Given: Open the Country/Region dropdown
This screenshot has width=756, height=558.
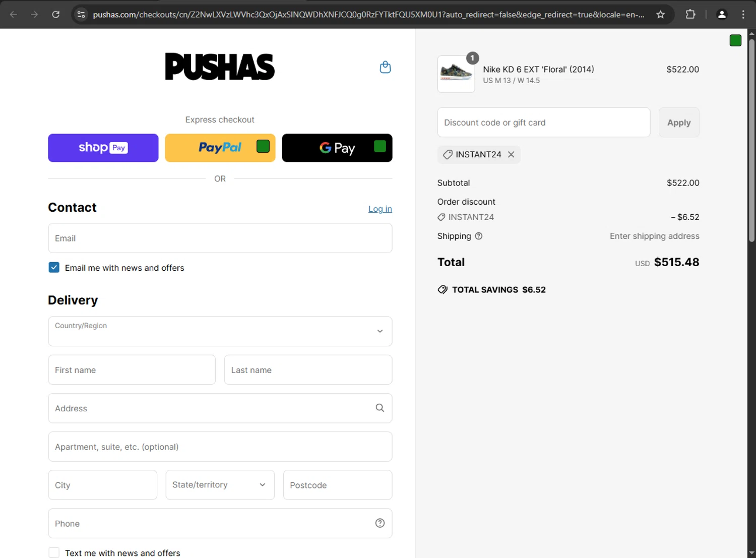Looking at the screenshot, I should coord(220,331).
